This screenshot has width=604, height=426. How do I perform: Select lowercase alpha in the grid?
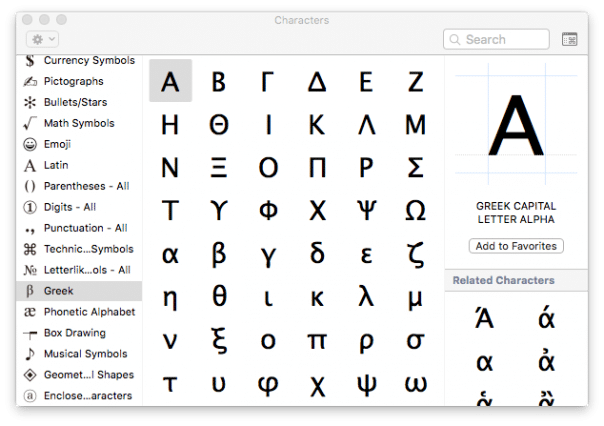[x=170, y=255]
